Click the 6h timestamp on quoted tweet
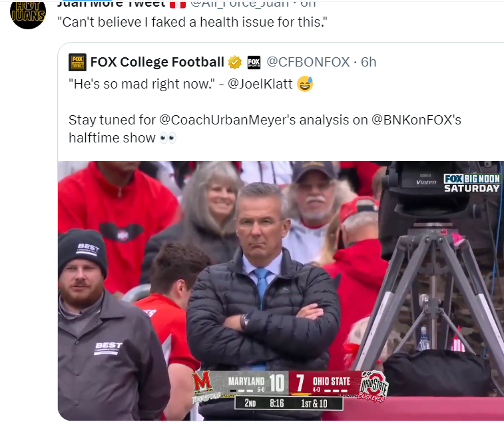This screenshot has width=504, height=430. point(368,63)
